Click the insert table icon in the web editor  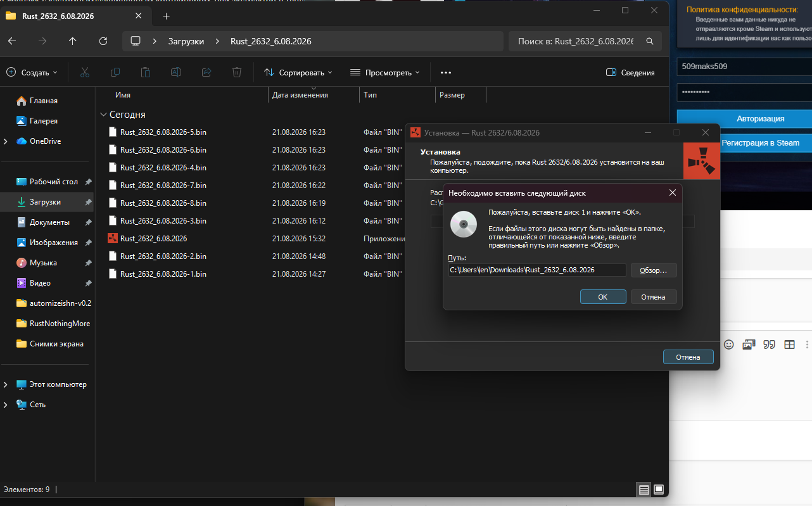(790, 345)
